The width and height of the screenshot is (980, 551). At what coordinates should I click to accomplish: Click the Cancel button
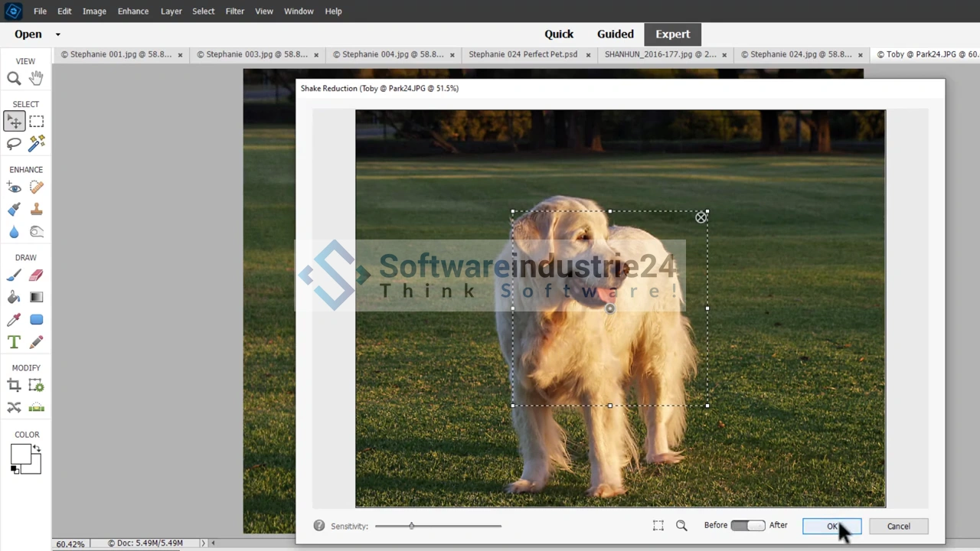coord(898,527)
